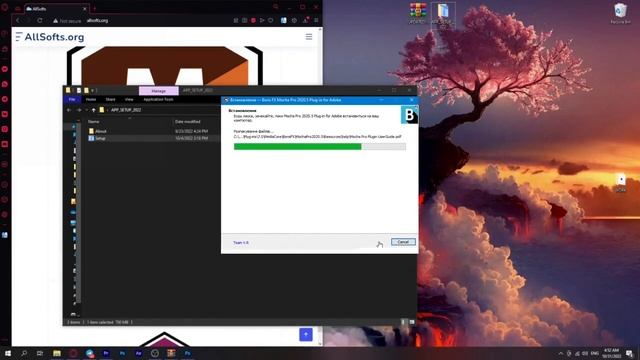
Task: Open the File menu in File Explorer
Action: (72, 100)
